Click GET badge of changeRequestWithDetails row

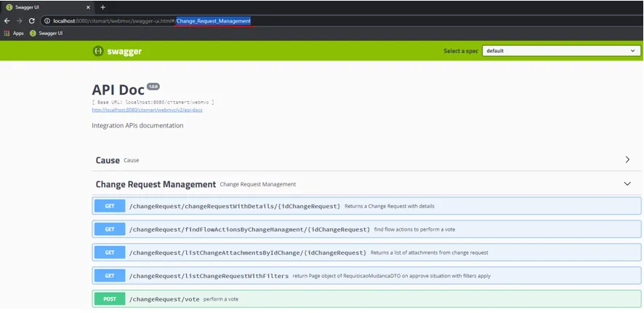(110, 206)
